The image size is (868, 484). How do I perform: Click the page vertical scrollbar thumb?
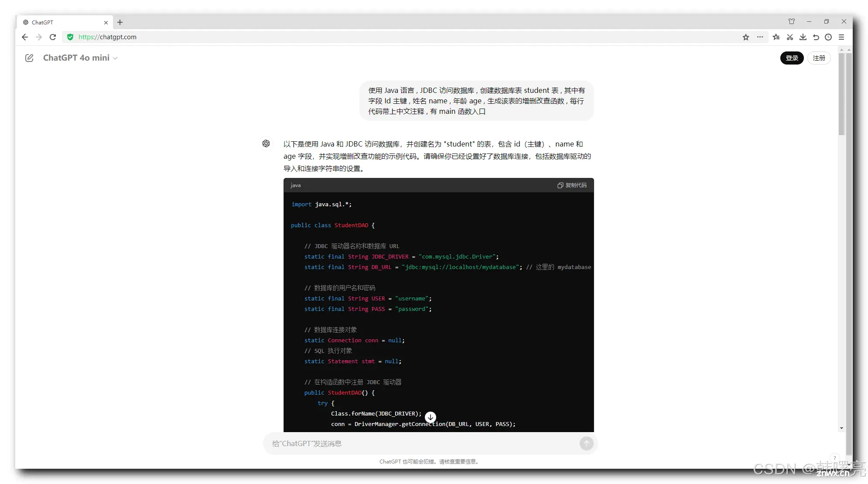[x=841, y=94]
